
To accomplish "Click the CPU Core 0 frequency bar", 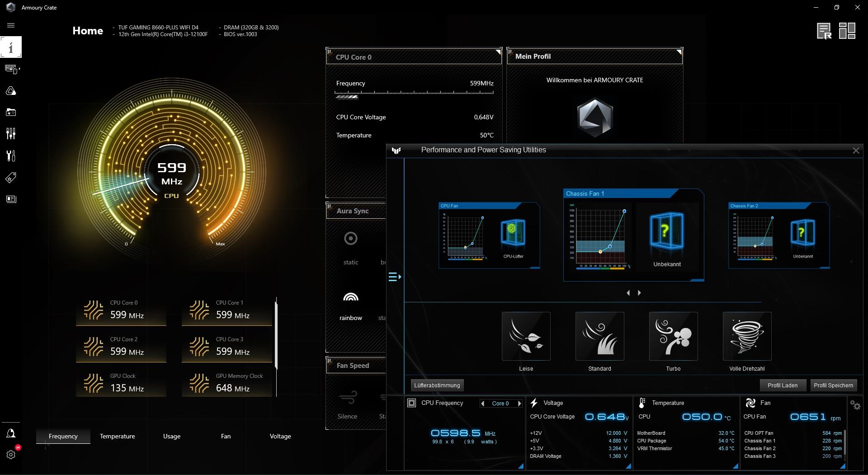I will [x=414, y=94].
